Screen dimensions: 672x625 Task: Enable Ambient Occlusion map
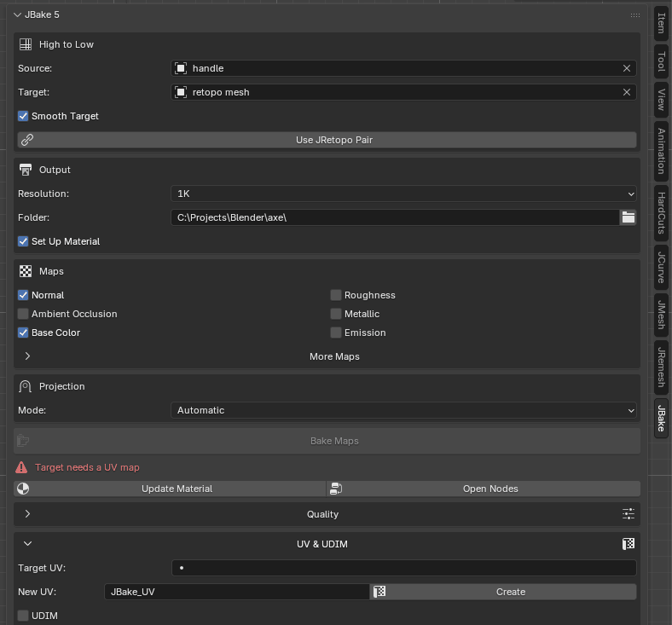click(23, 314)
